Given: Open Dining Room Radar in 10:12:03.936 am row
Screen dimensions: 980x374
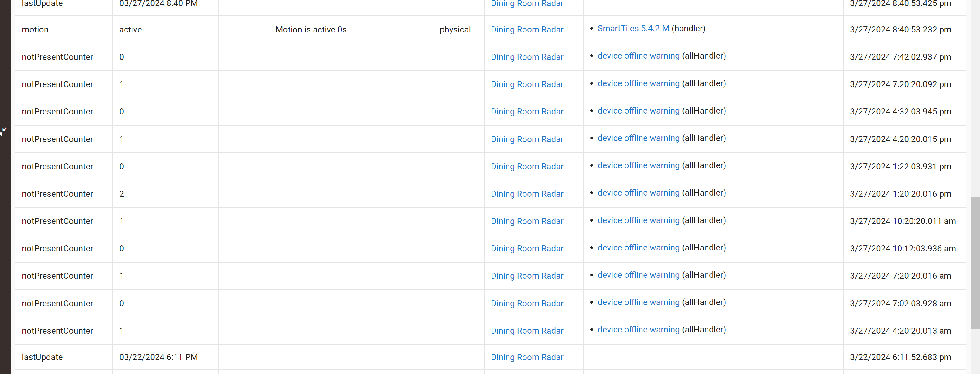Looking at the screenshot, I should coord(527,249).
